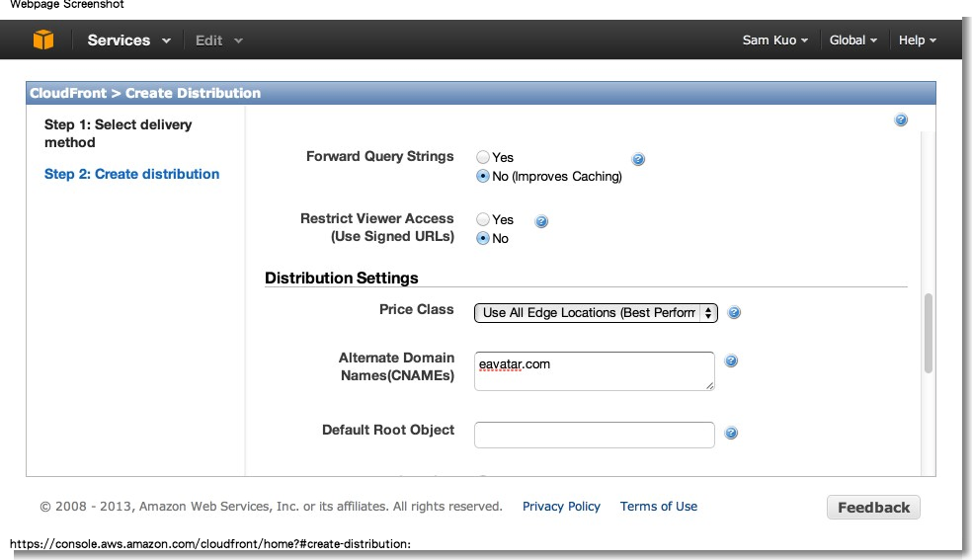972x560 pixels.
Task: Click the Alternate Domain Names text area
Action: pyautogui.click(x=595, y=371)
